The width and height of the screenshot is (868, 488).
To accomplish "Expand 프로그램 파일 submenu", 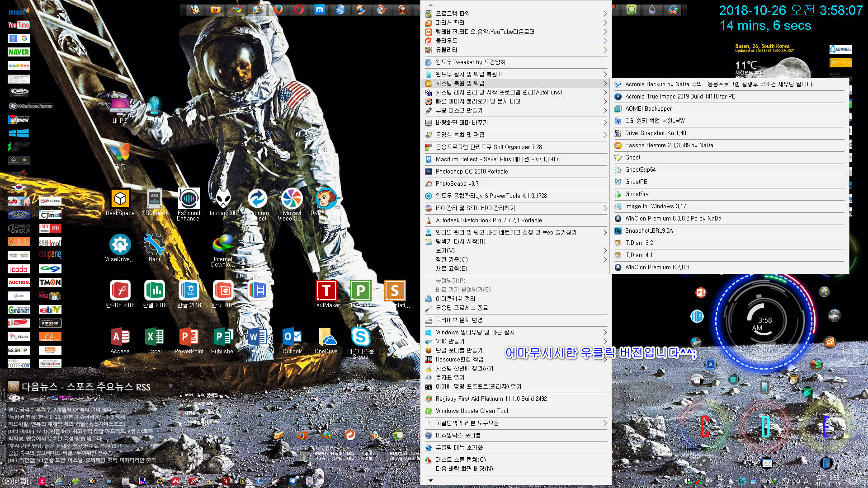I will (516, 14).
